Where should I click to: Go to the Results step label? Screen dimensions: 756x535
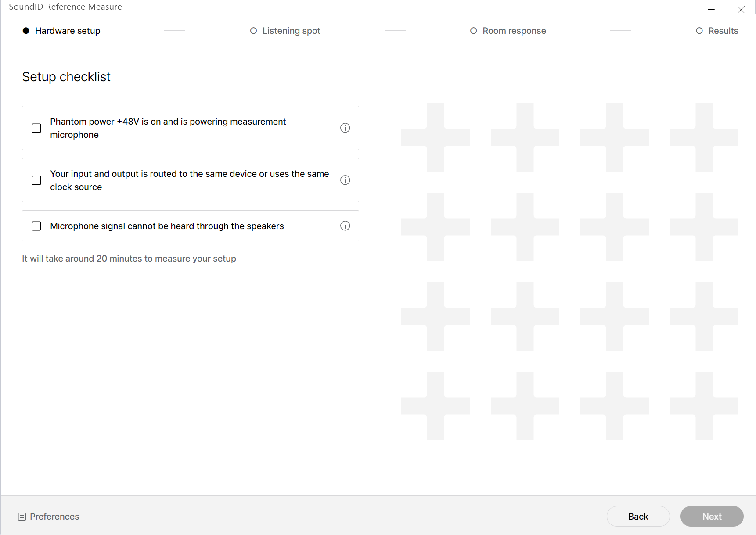click(x=723, y=31)
